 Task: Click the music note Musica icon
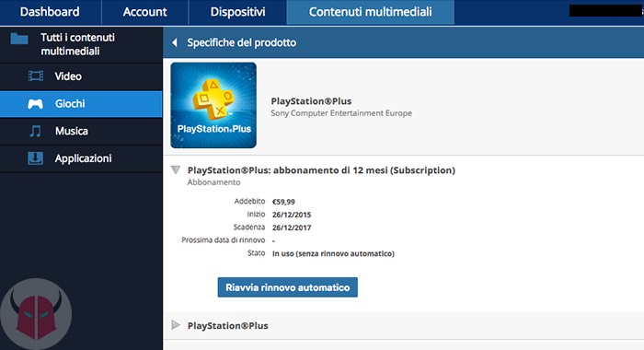[35, 131]
